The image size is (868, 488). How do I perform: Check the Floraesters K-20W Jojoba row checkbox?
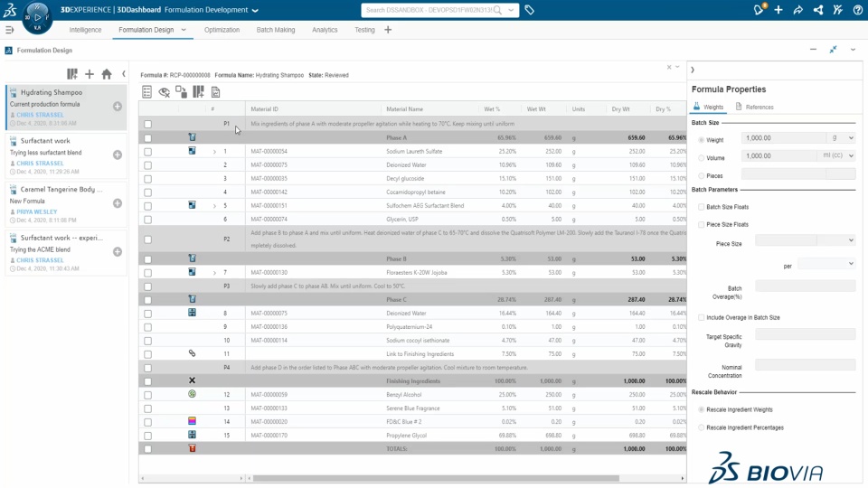[147, 273]
